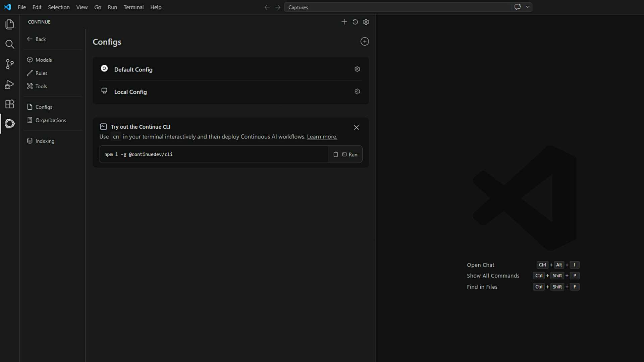Open the Help menu

pos(156,7)
